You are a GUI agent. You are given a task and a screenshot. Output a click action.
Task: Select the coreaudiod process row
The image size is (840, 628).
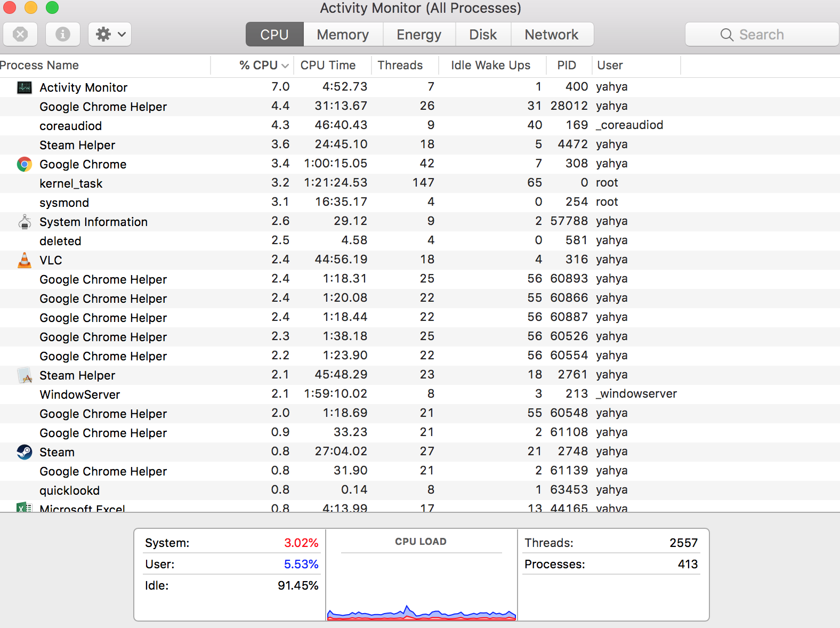click(x=420, y=126)
